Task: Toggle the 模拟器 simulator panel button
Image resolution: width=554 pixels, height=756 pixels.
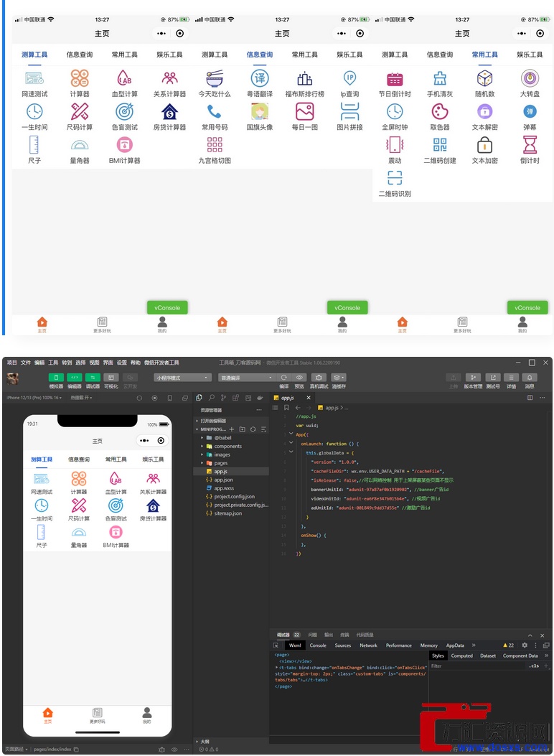Action: pos(56,378)
